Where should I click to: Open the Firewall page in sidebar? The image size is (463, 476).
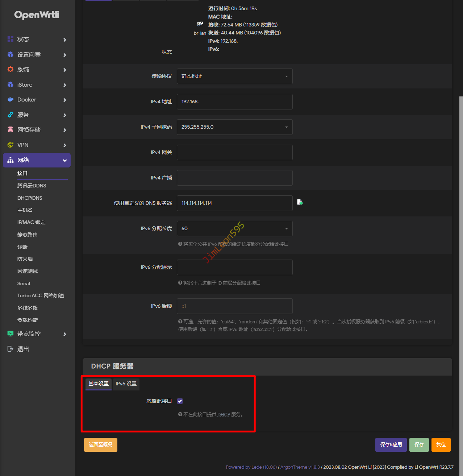click(x=25, y=259)
